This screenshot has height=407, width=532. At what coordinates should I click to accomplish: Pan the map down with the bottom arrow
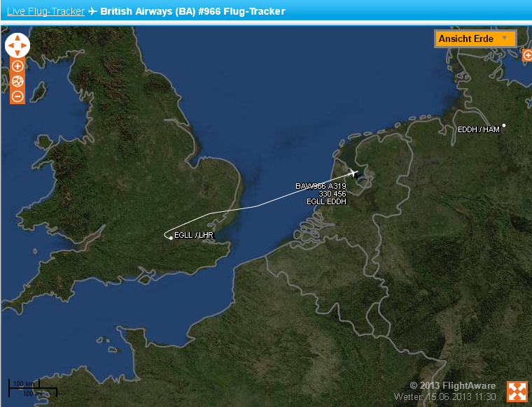pos(17,52)
